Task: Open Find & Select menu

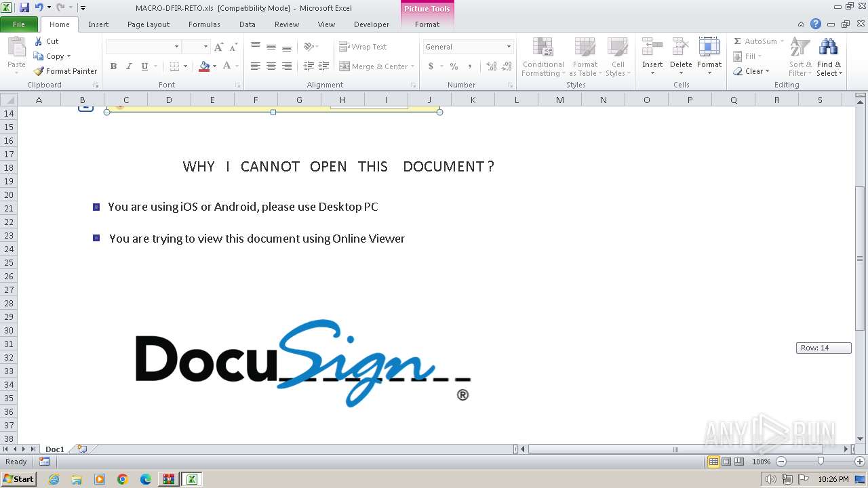Action: (829, 57)
